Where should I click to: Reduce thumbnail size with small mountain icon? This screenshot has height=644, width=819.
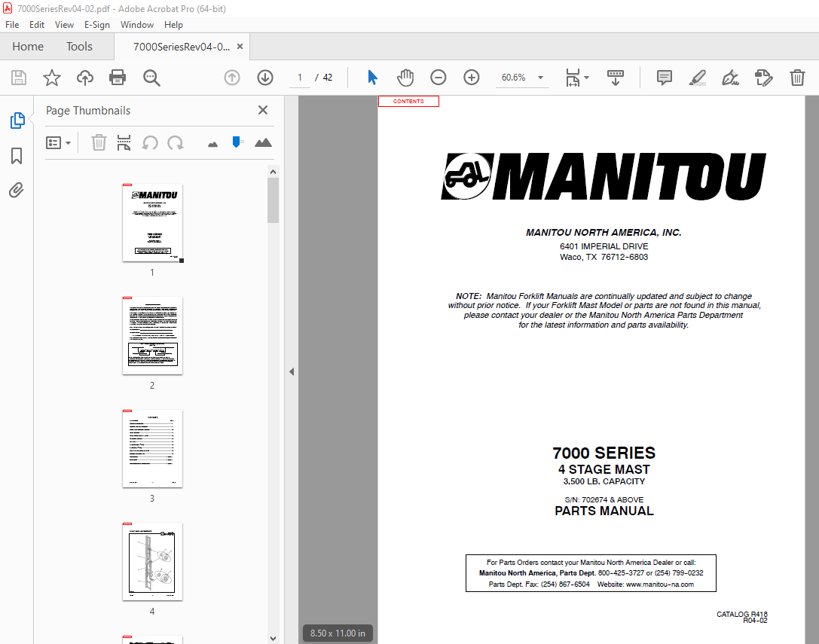tap(212, 144)
